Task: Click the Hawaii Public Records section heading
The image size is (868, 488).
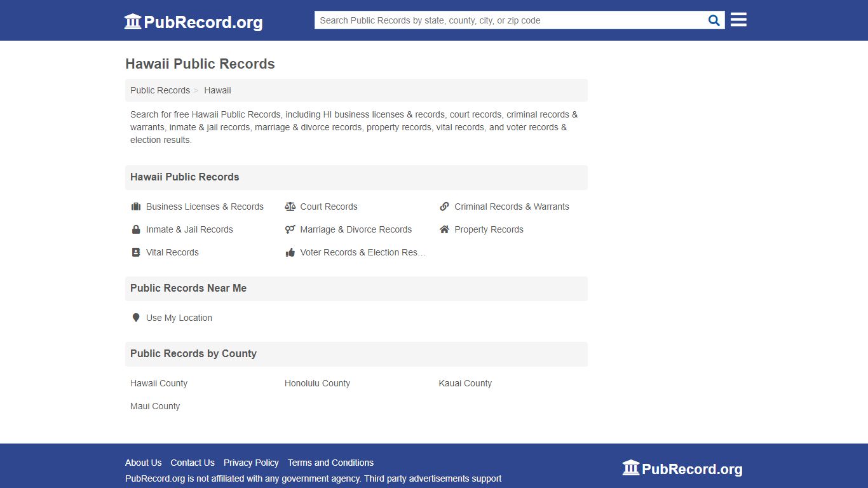Action: pyautogui.click(x=184, y=177)
